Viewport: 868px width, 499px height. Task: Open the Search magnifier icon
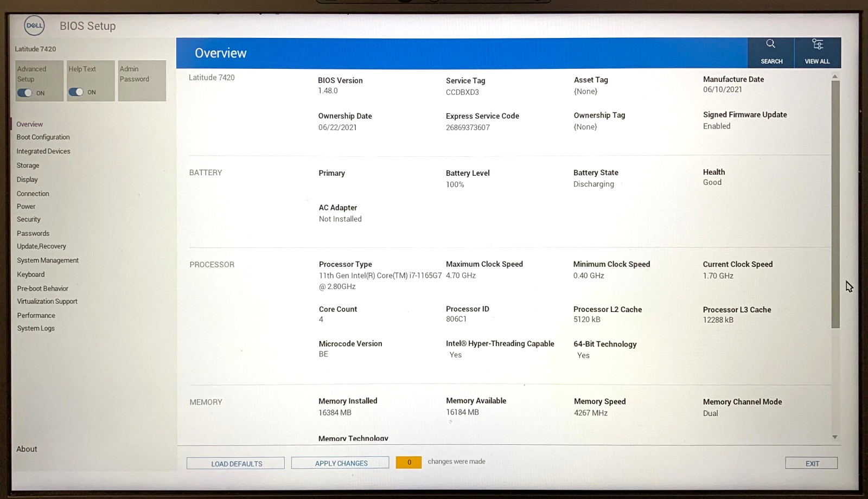(x=770, y=44)
